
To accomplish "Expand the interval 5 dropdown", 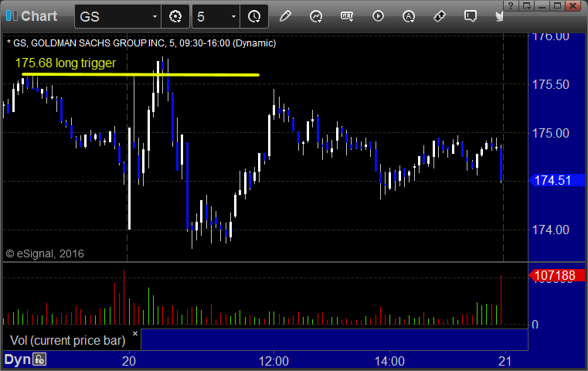I will coord(233,16).
